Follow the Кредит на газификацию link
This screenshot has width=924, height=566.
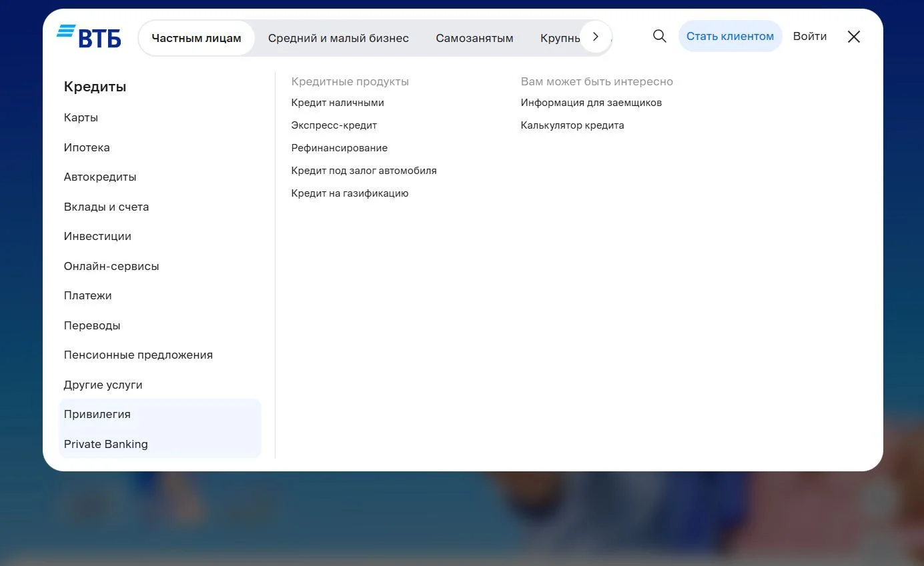tap(350, 193)
